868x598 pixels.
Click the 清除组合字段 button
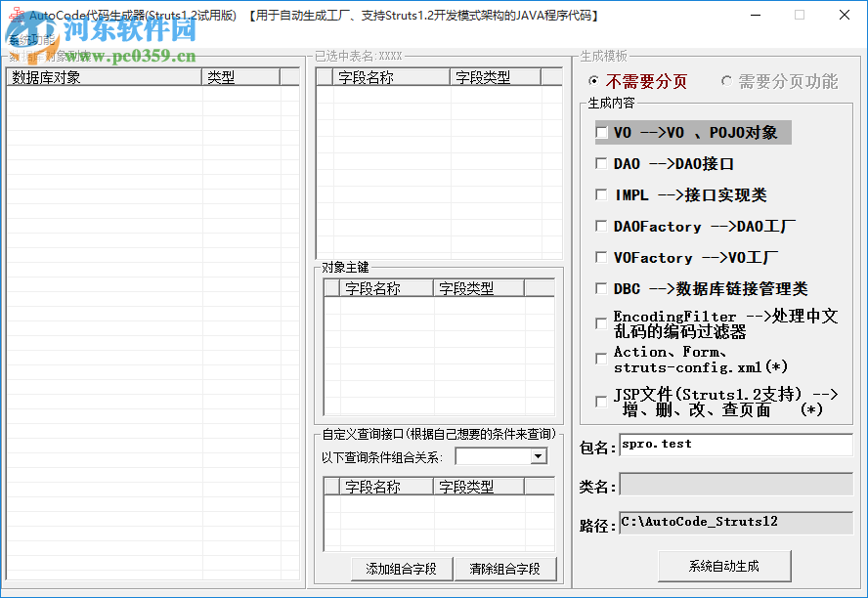[x=506, y=569]
